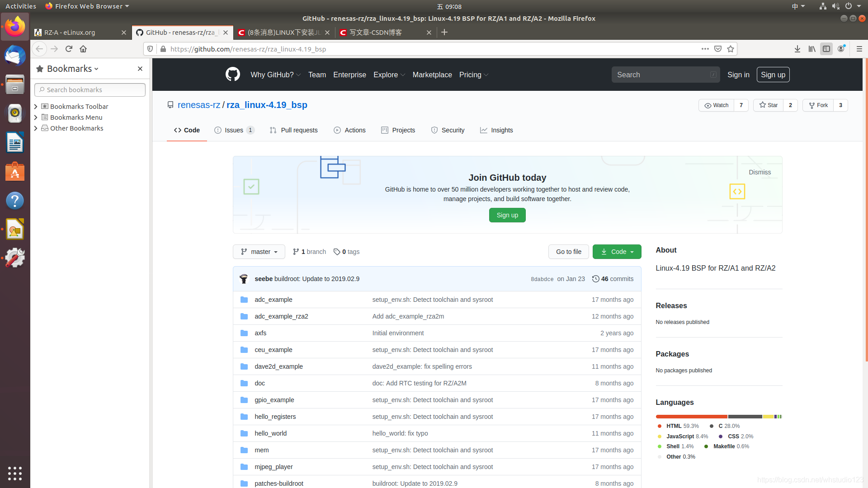Open the system status menu power icon
The image size is (868, 488).
pyautogui.click(x=849, y=6)
